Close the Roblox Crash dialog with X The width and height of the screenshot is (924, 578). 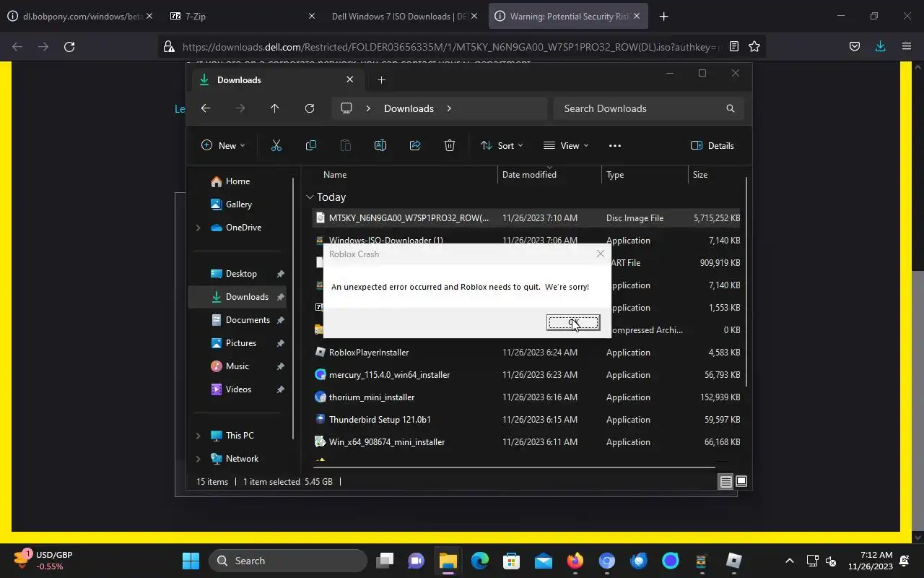click(x=600, y=254)
